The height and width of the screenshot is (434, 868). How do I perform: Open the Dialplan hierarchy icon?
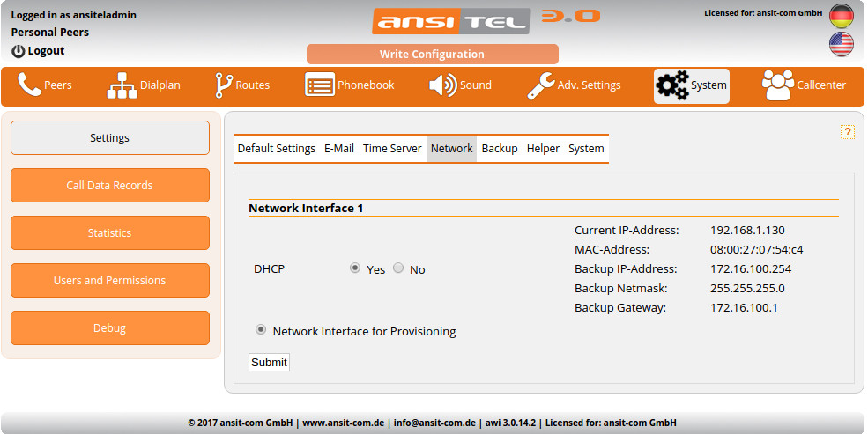point(122,85)
